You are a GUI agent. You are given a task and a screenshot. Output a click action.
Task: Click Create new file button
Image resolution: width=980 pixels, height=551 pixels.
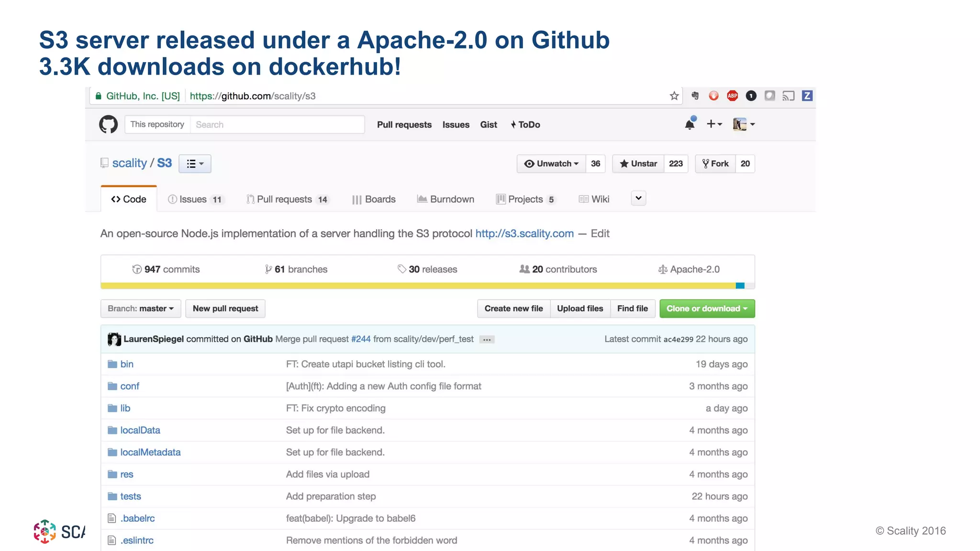pyautogui.click(x=514, y=309)
